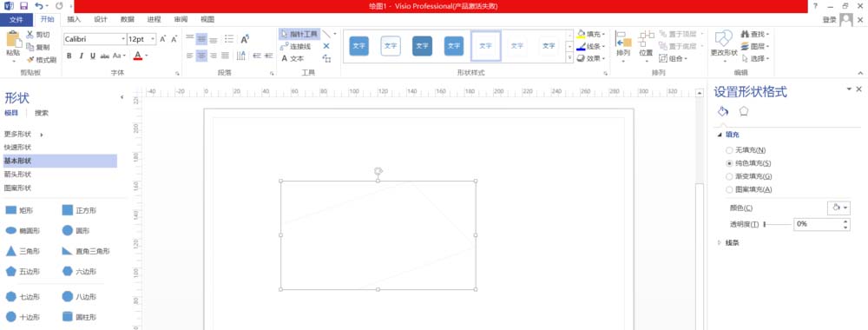Open the font size 12pt dropdown
The image size is (868, 330).
coord(153,39)
